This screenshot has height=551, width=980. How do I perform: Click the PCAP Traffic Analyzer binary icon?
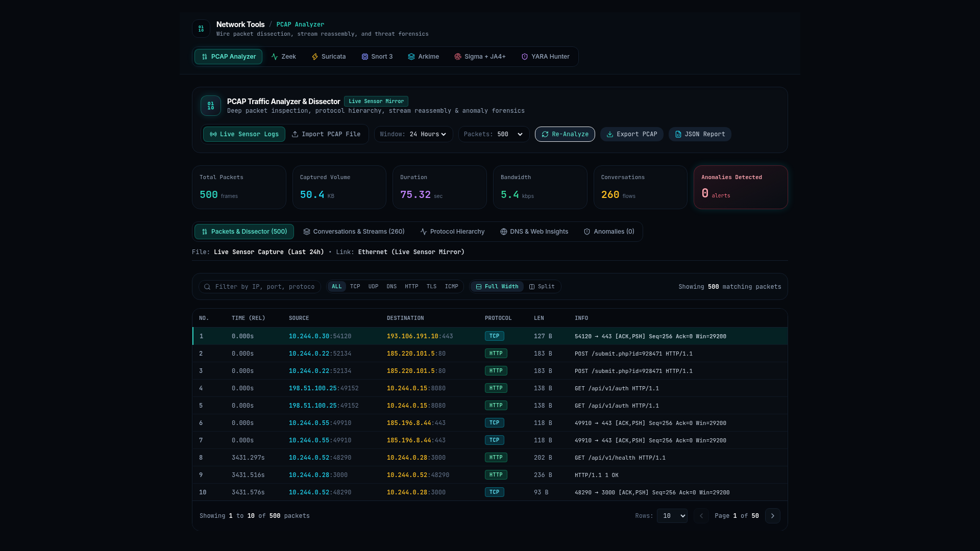211,106
